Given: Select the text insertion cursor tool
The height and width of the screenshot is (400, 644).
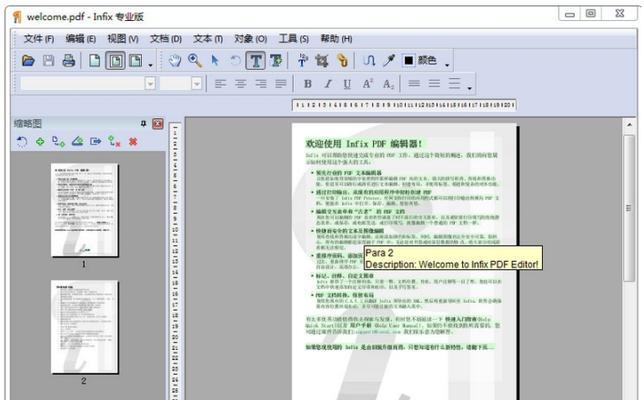Looking at the screenshot, I should 303,61.
